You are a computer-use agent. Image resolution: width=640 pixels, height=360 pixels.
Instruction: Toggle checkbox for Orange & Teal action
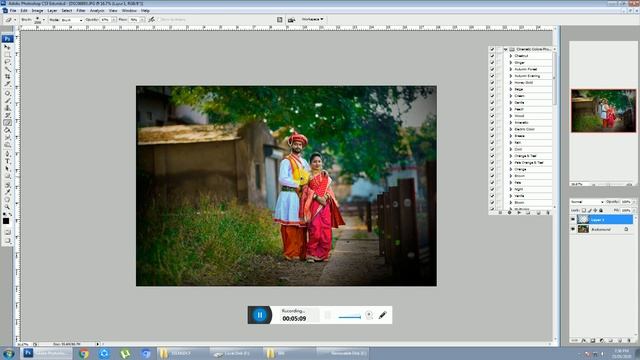492,156
